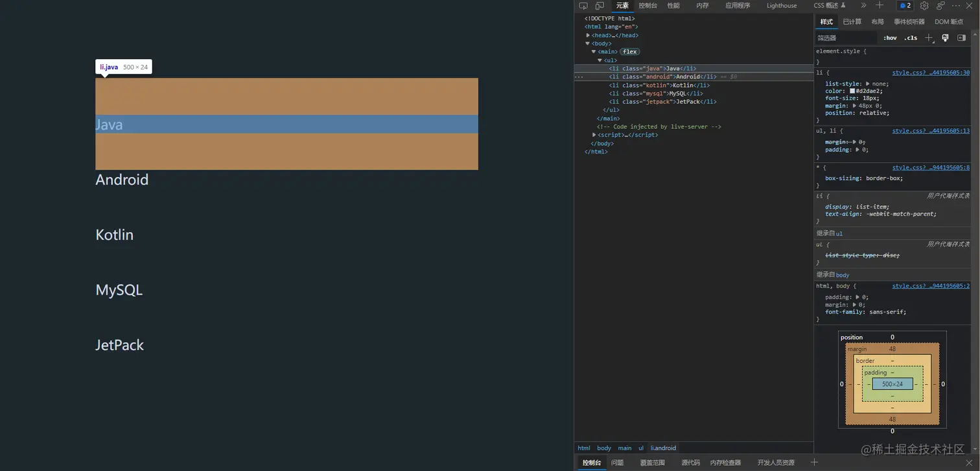Click the body link after 继承自
Viewport: 980px width, 471px height.
843,275
